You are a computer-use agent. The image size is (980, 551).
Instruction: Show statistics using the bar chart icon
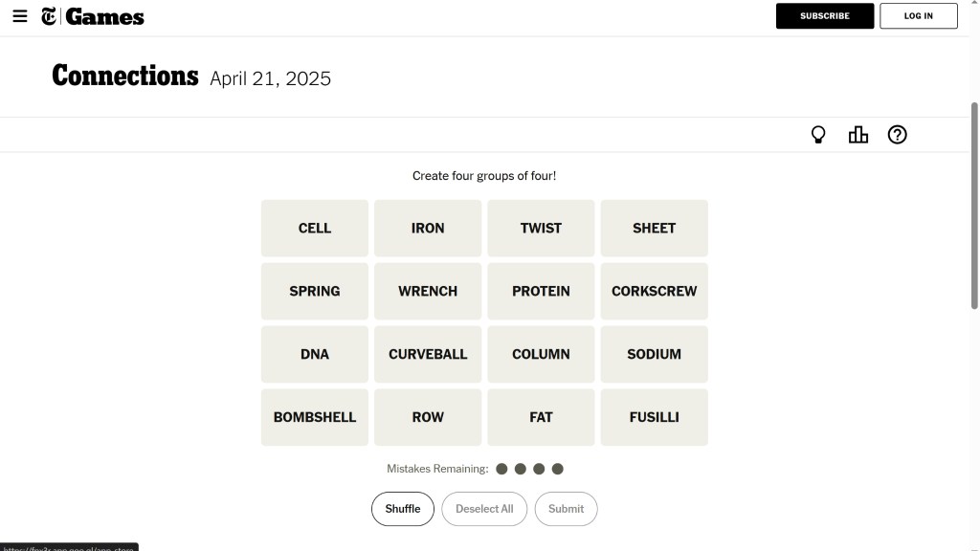(x=858, y=135)
